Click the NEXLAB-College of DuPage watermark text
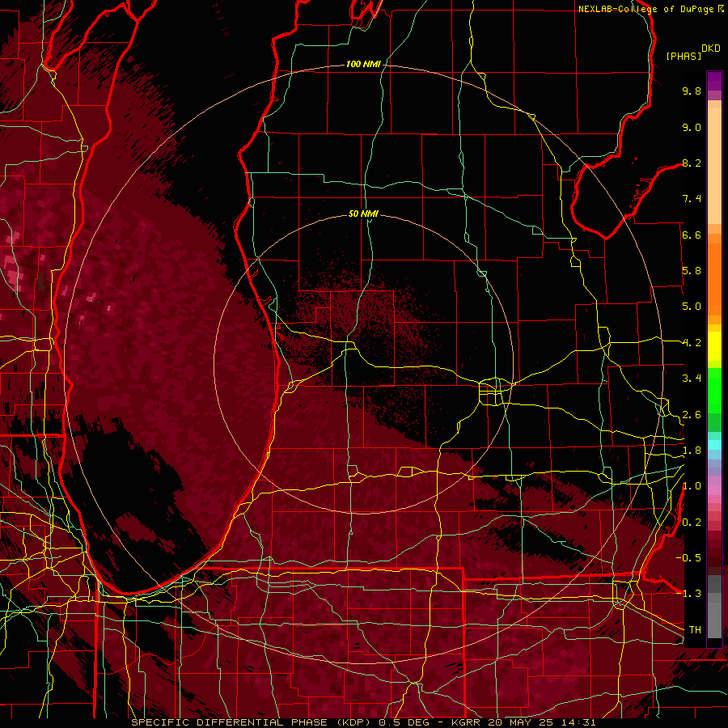This screenshot has height=728, width=728. 645,9
